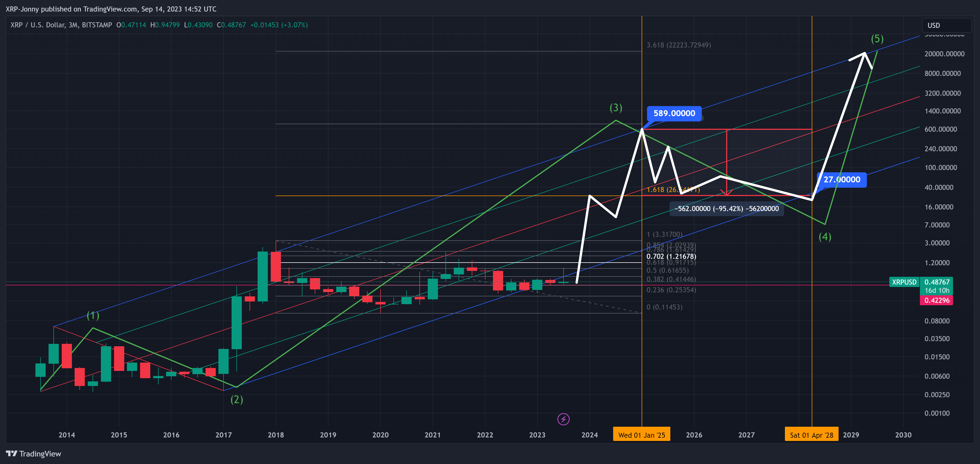The height and width of the screenshot is (464, 980).
Task: Click the 600.00000 price scale value
Action: [x=941, y=129]
